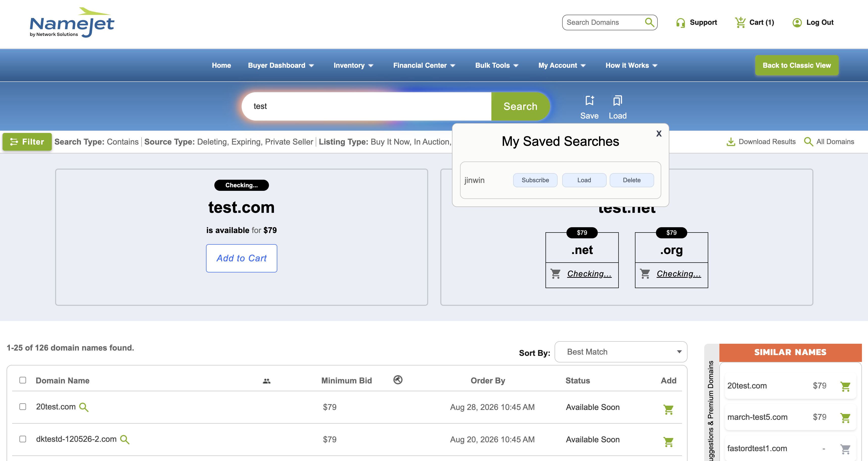Check the 20test.com row checkbox
The height and width of the screenshot is (461, 868).
22,407
